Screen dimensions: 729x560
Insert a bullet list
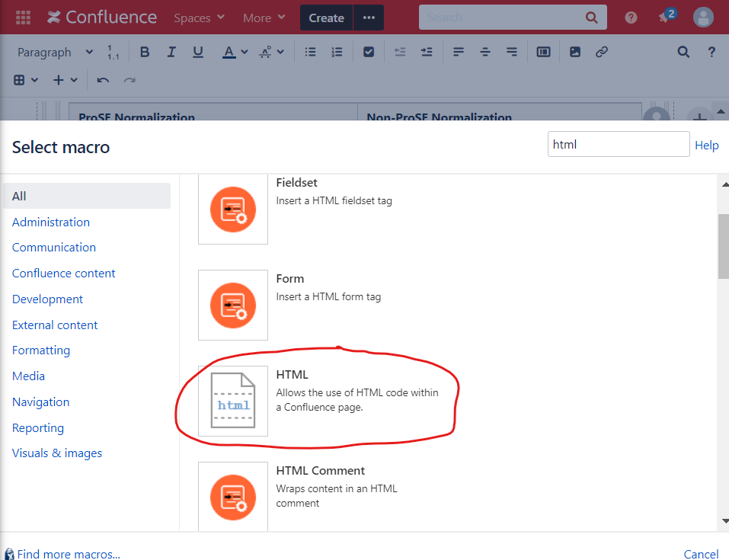(x=310, y=52)
